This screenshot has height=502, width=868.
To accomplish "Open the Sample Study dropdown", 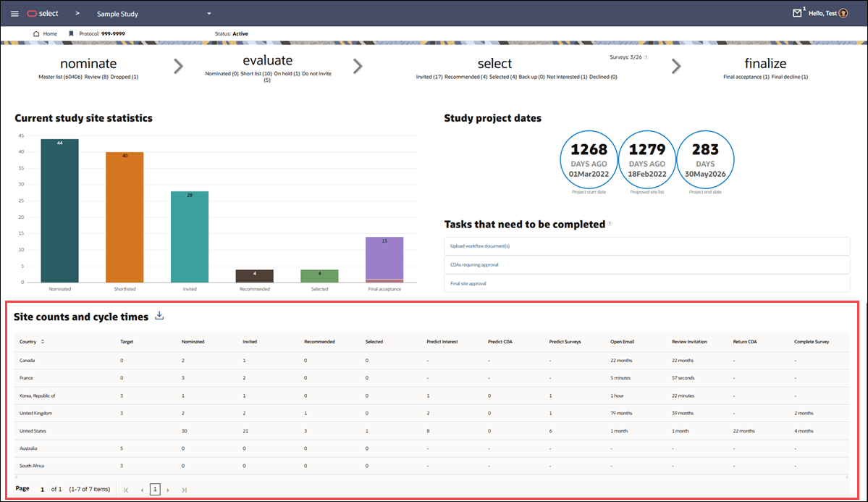I will tap(208, 13).
